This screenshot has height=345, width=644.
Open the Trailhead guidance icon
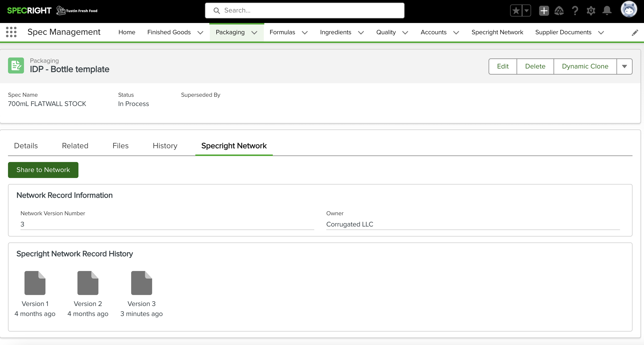559,10
